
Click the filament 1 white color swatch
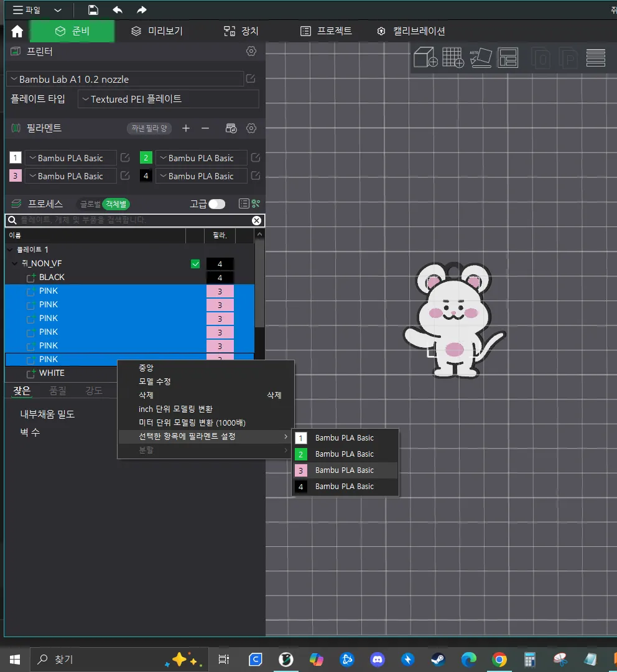pos(16,157)
